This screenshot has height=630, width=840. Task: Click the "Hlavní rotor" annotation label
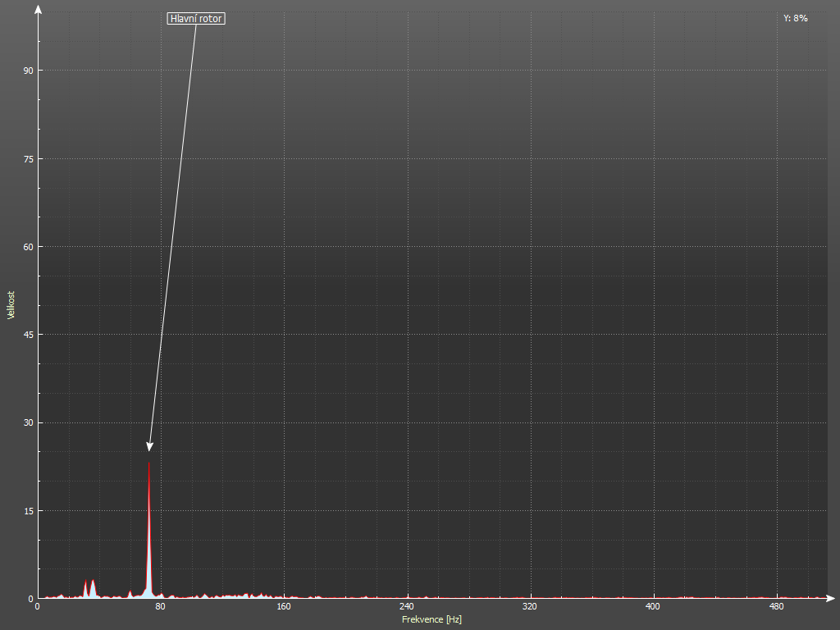click(196, 18)
